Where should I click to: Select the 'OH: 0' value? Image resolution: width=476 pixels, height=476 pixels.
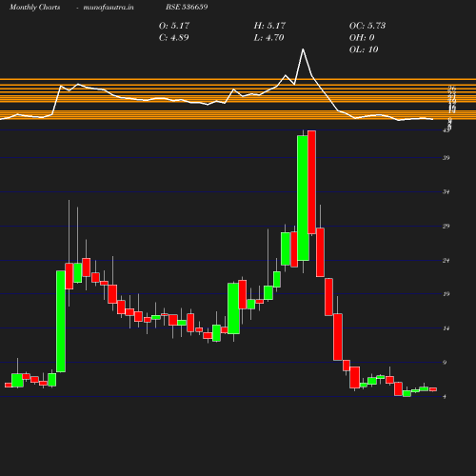point(362,38)
